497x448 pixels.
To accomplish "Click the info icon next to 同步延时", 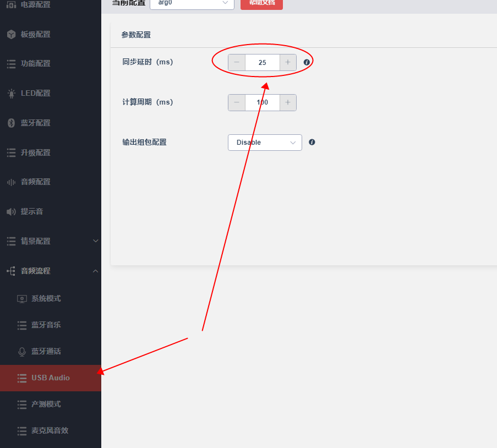I will pyautogui.click(x=307, y=62).
